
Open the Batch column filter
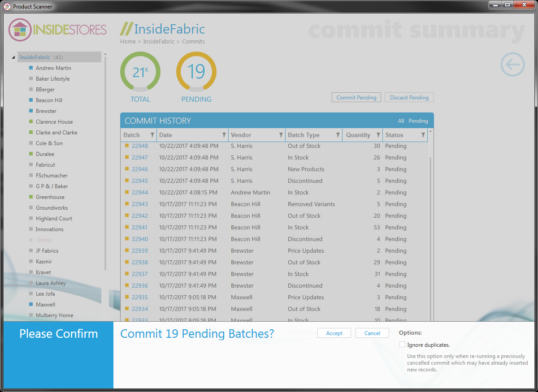pos(152,135)
